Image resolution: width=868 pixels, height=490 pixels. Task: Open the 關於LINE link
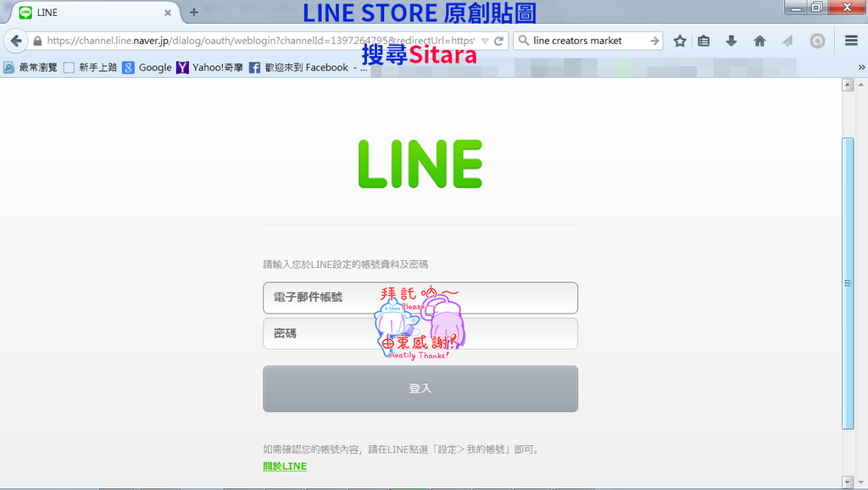point(285,466)
